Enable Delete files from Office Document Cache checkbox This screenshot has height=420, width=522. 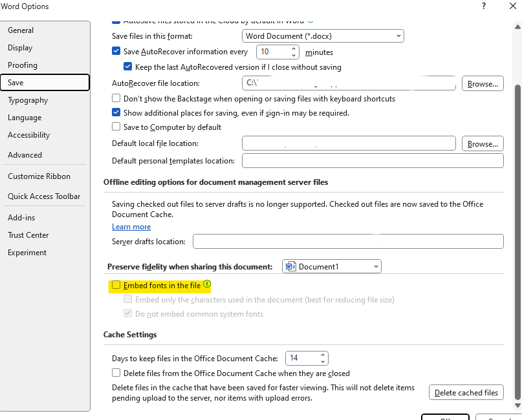pyautogui.click(x=116, y=373)
